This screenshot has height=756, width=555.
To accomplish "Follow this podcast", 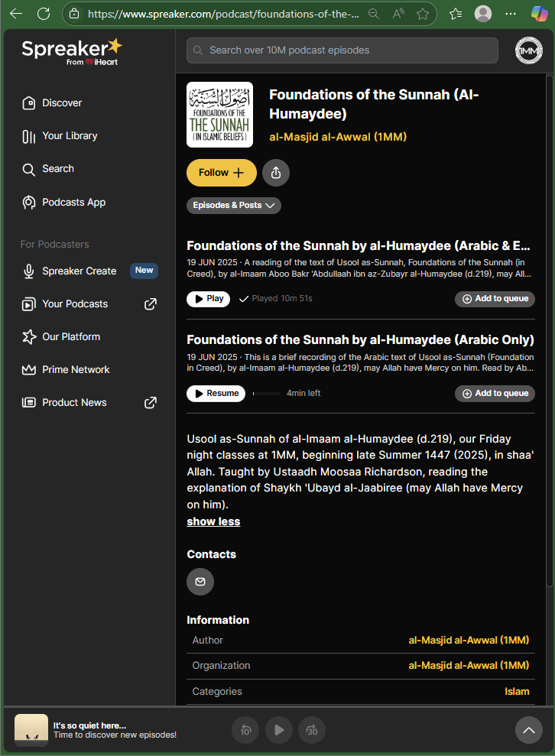I will (x=222, y=173).
